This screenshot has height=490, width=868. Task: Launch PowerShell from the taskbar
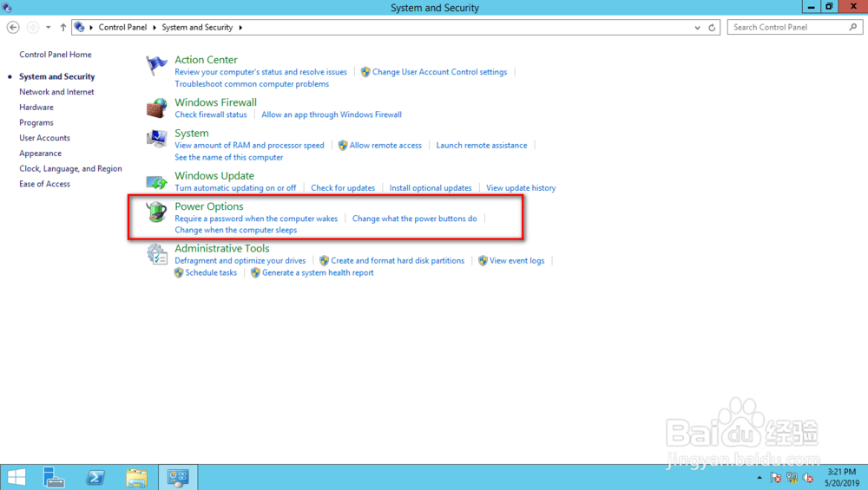click(95, 477)
